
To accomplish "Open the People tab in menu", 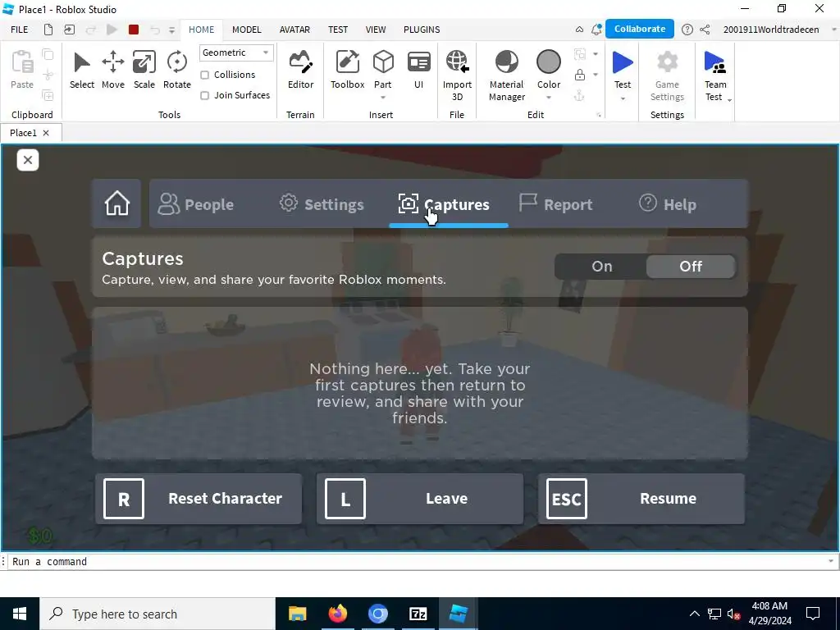I will [196, 204].
